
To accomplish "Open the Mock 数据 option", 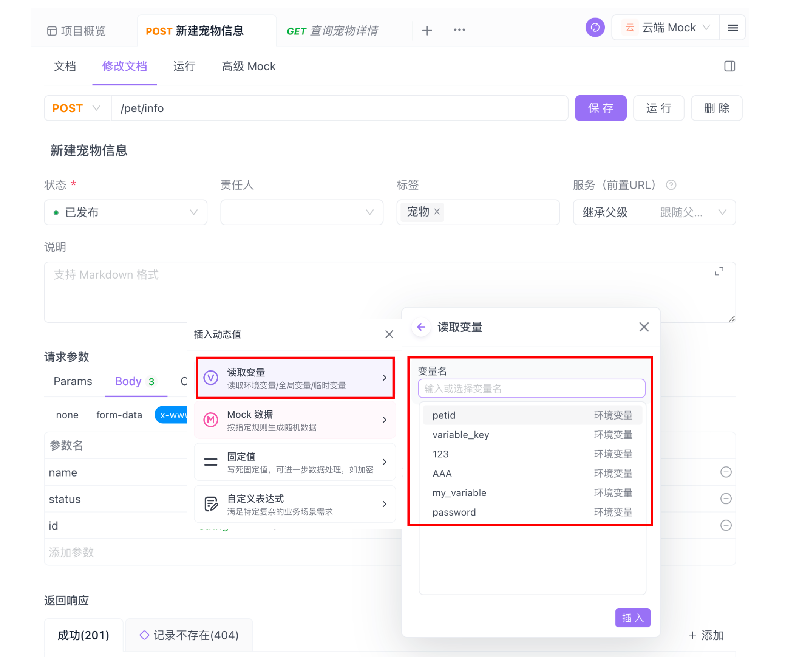I will [x=294, y=420].
